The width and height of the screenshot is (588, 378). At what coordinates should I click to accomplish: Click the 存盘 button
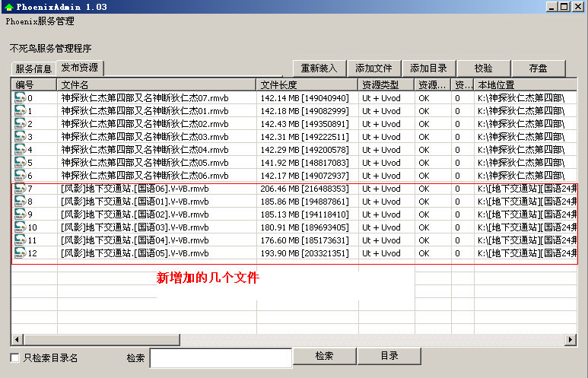point(538,68)
